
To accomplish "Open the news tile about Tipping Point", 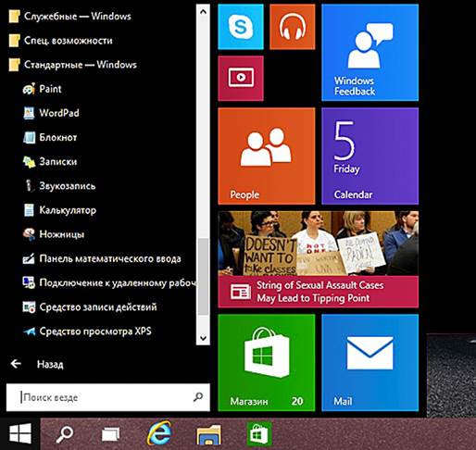I will coord(319,259).
